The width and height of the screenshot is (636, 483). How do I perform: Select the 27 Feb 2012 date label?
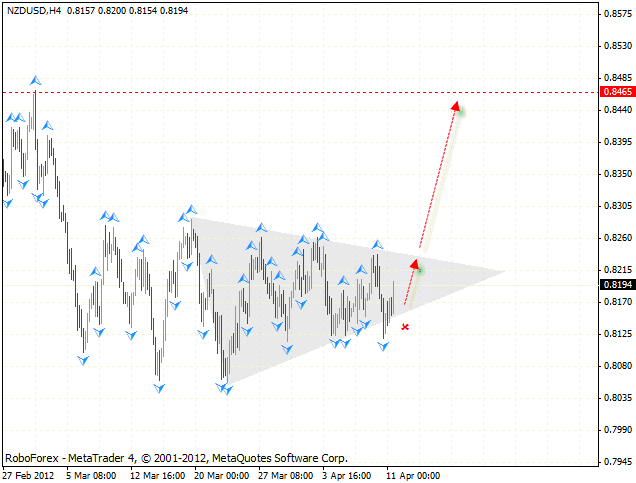(x=27, y=475)
